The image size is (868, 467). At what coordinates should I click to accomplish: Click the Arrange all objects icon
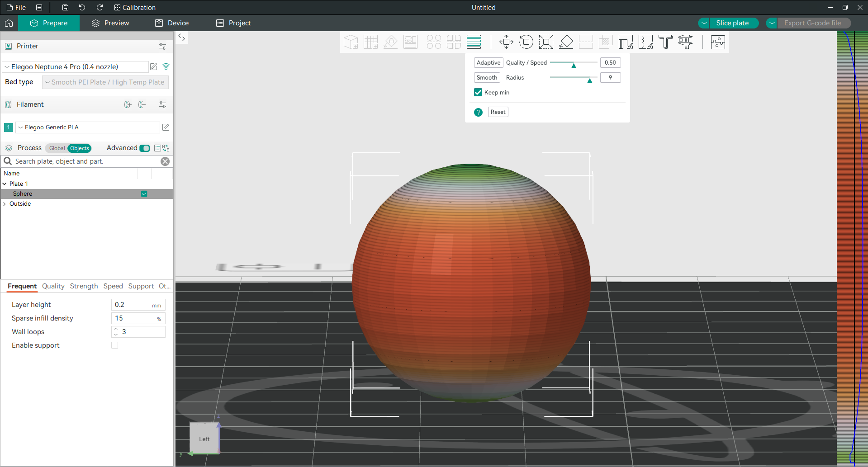pos(410,42)
